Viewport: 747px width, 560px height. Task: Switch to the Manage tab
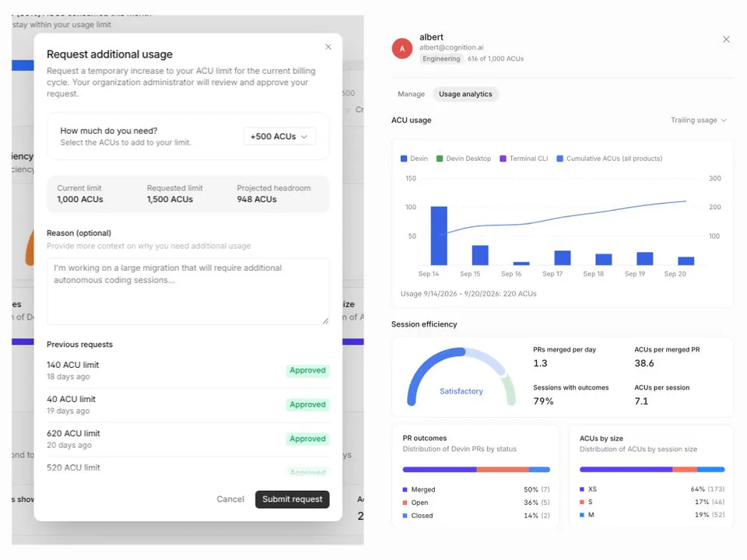(x=411, y=94)
